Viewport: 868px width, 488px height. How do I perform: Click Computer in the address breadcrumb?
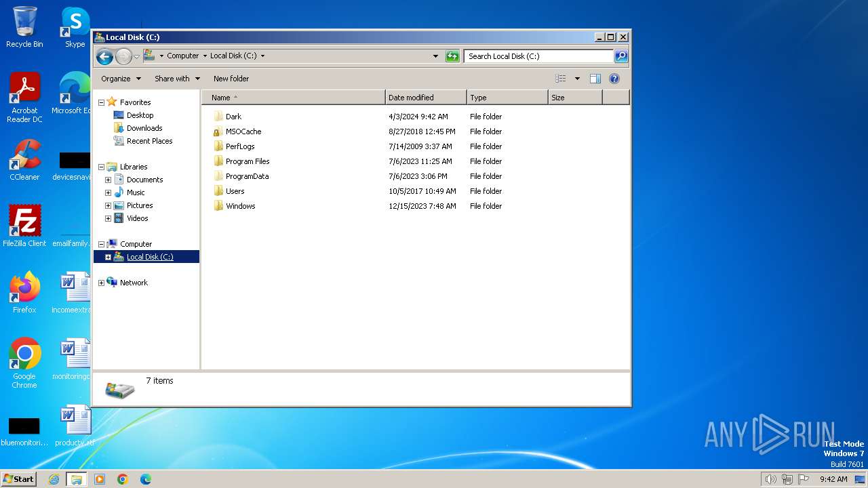tap(183, 56)
